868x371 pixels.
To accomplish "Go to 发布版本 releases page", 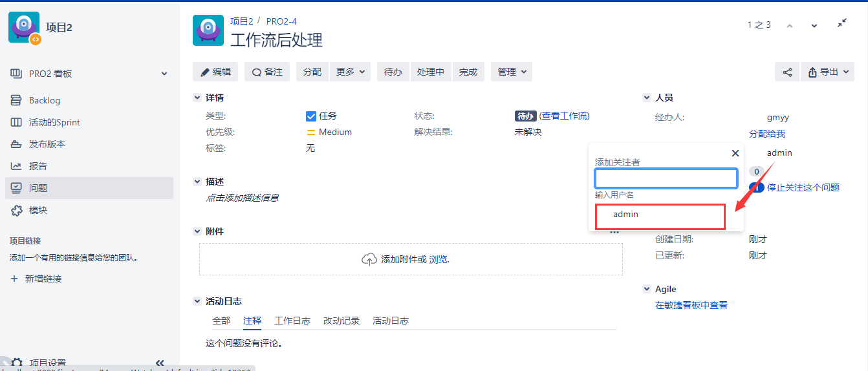I will (x=47, y=144).
